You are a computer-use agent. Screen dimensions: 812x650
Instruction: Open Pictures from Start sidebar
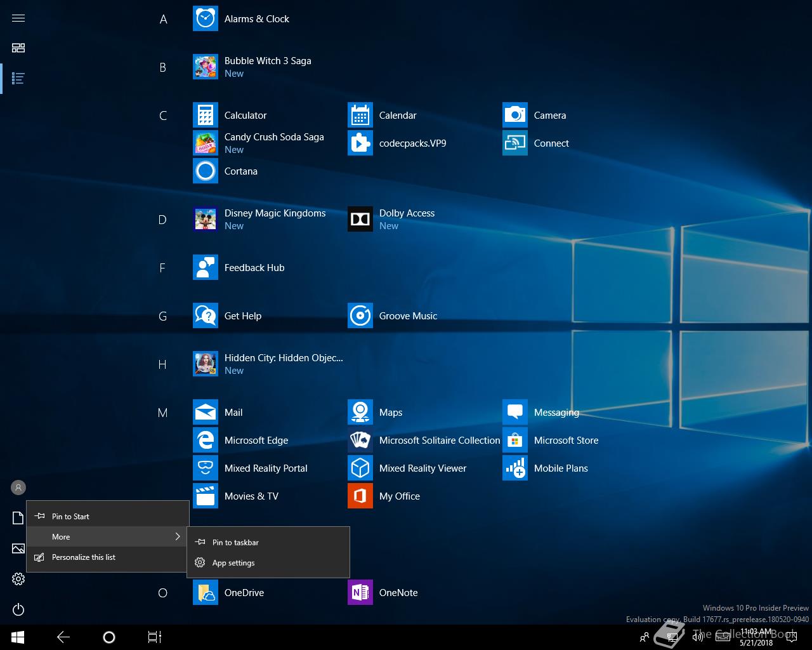pyautogui.click(x=18, y=548)
